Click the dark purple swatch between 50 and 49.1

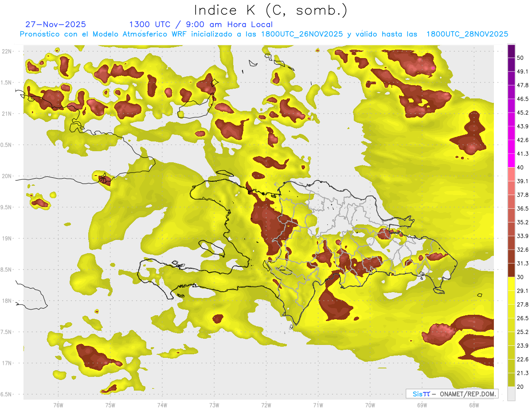[511, 65]
